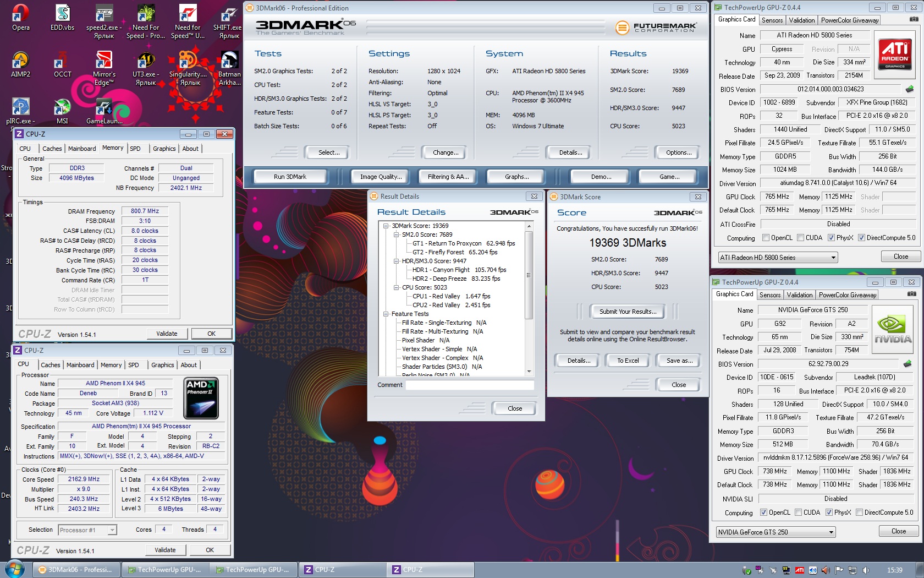The width and height of the screenshot is (924, 578).
Task: Open the ATI Radeon HD 5800 Series dropdown
Action: [x=778, y=258]
